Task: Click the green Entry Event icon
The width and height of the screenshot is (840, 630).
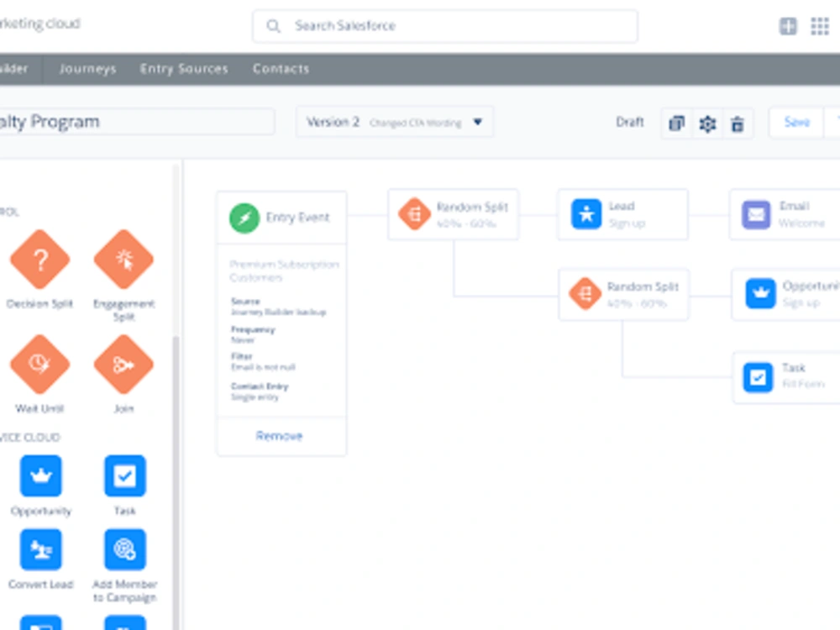Action: [244, 218]
